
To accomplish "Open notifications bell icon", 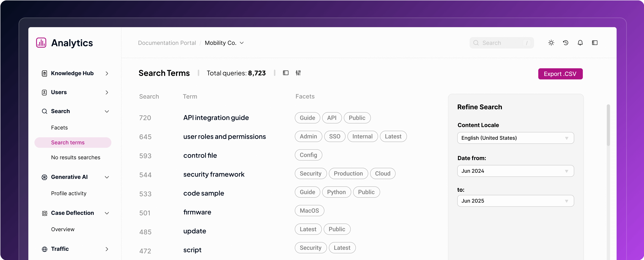I will pyautogui.click(x=580, y=43).
